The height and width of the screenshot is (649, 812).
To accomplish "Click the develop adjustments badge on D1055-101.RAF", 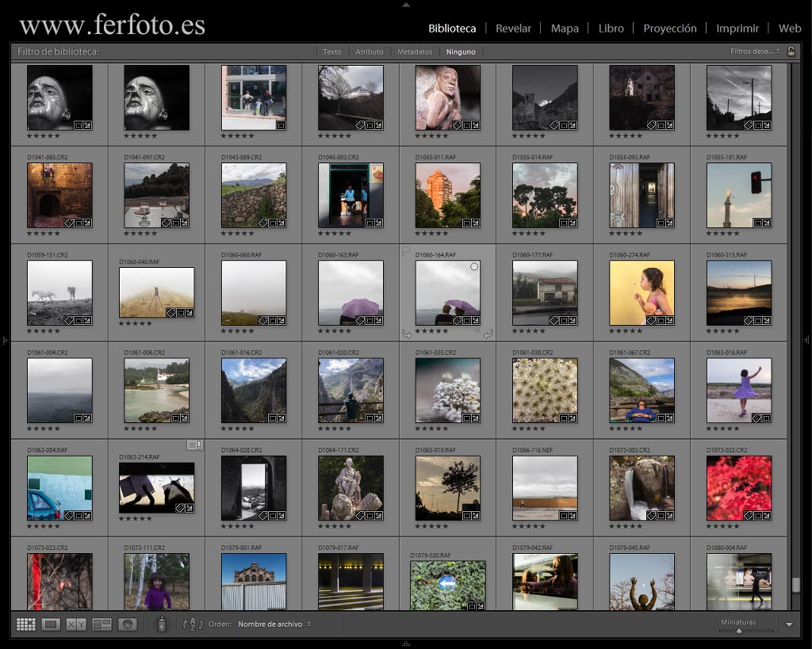I will (x=767, y=223).
